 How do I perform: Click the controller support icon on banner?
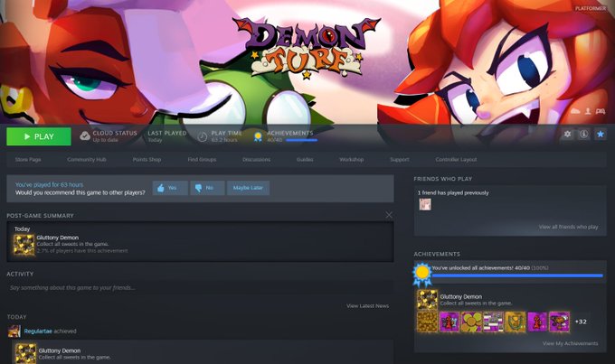click(601, 111)
